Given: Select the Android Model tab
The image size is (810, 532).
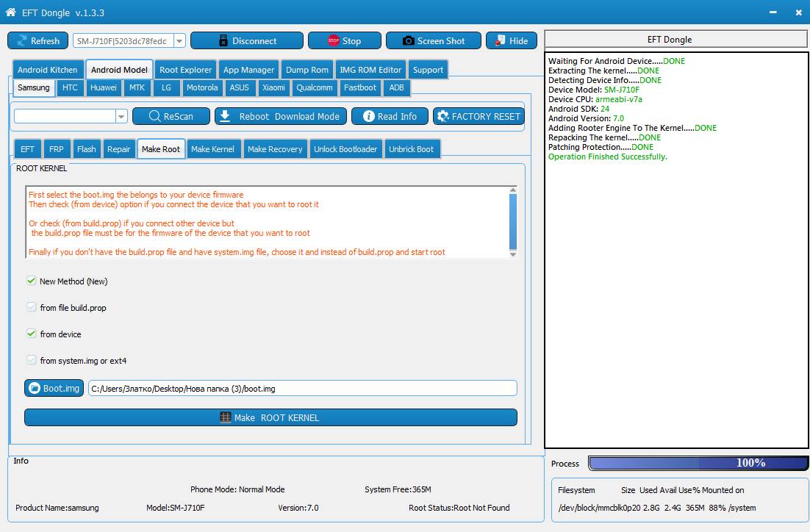Looking at the screenshot, I should coord(119,70).
